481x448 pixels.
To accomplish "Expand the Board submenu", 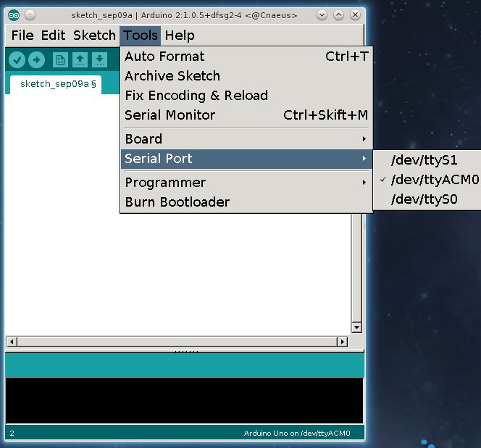I will [x=246, y=139].
